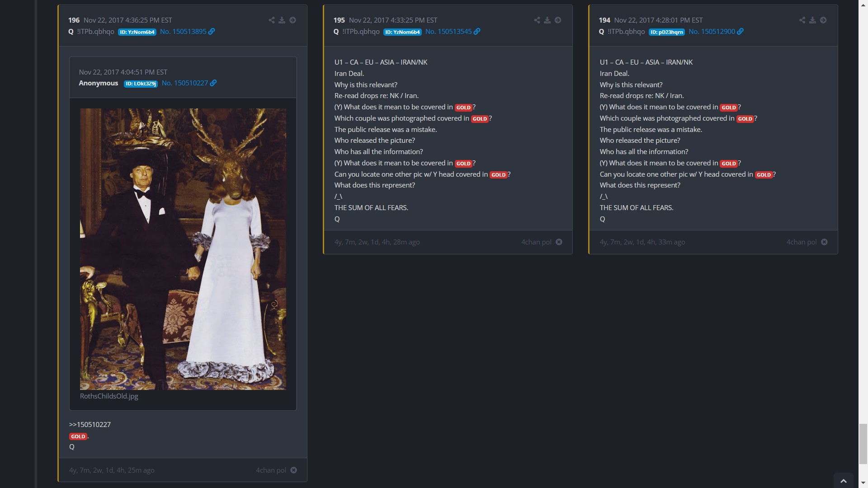Click GOLD tag after 'Y head covered in' in post 194
This screenshot has width=868, height=488.
tap(764, 175)
